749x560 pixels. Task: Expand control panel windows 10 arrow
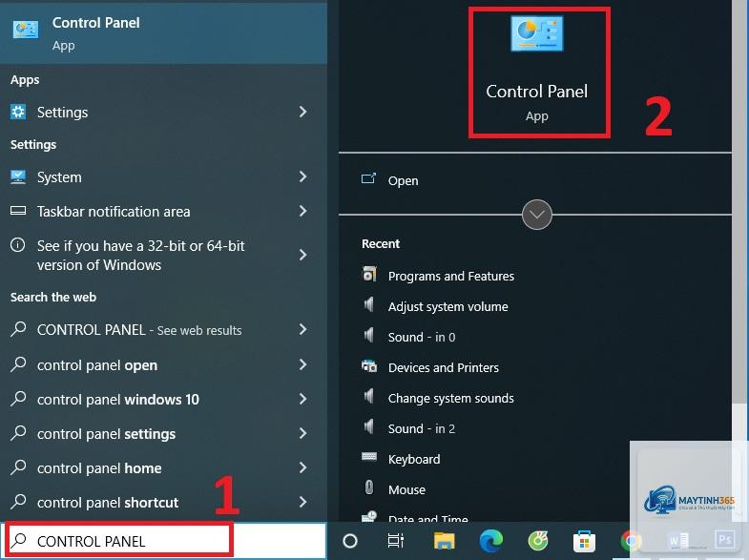click(302, 399)
